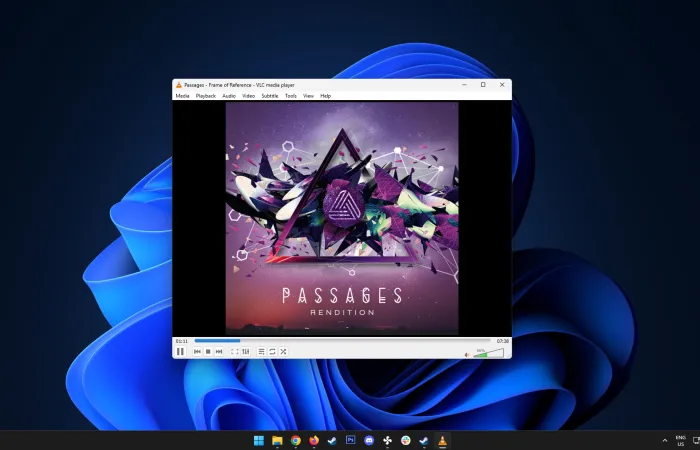Open the pinwheel fan app on taskbar
Image resolution: width=700 pixels, height=450 pixels.
387,441
